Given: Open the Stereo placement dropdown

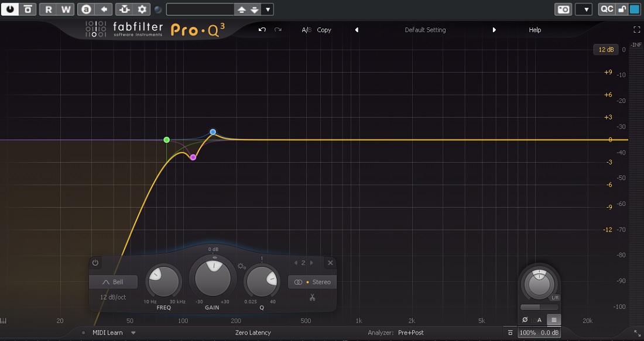Looking at the screenshot, I should [x=312, y=282].
